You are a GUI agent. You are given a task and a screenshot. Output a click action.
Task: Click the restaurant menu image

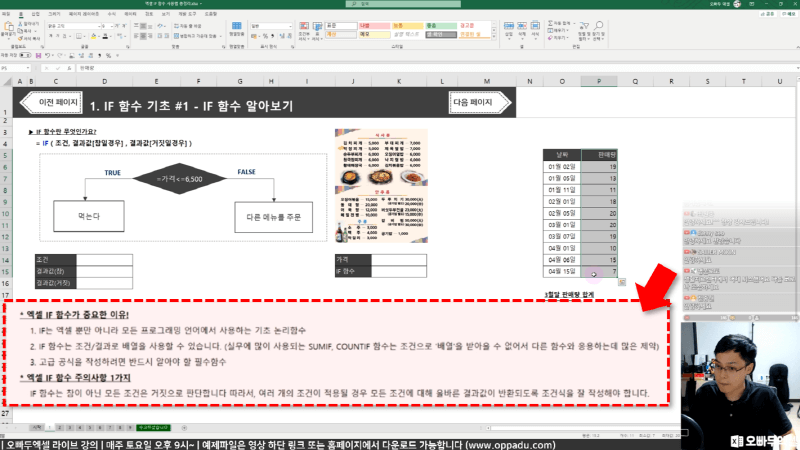381,186
